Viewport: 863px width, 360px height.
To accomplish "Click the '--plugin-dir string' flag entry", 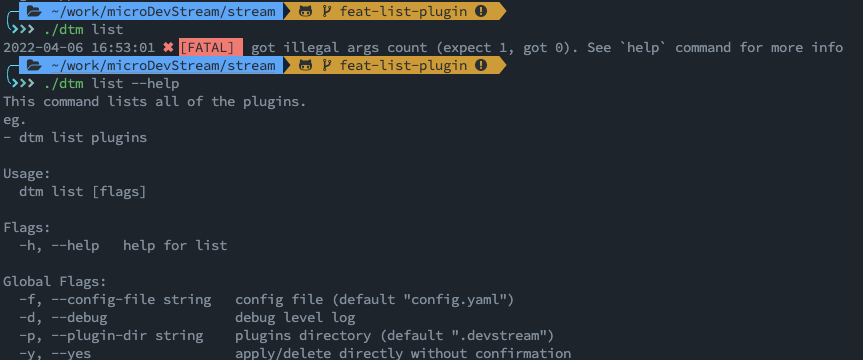I will [127, 336].
